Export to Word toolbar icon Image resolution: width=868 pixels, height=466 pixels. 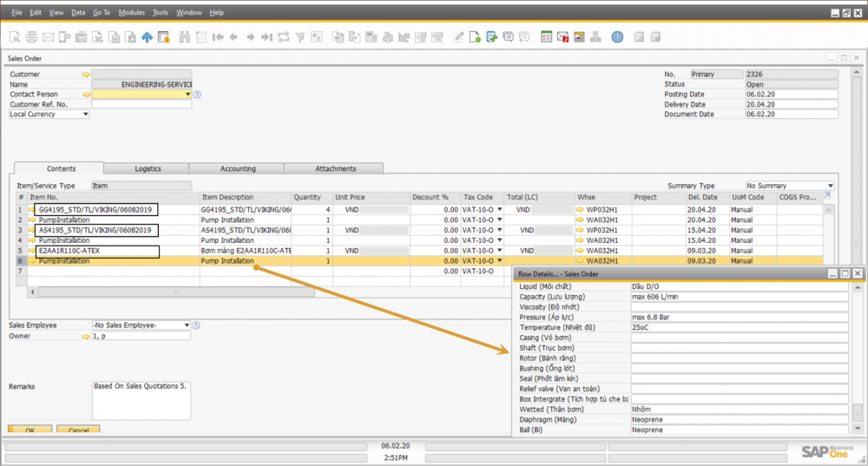(x=114, y=37)
